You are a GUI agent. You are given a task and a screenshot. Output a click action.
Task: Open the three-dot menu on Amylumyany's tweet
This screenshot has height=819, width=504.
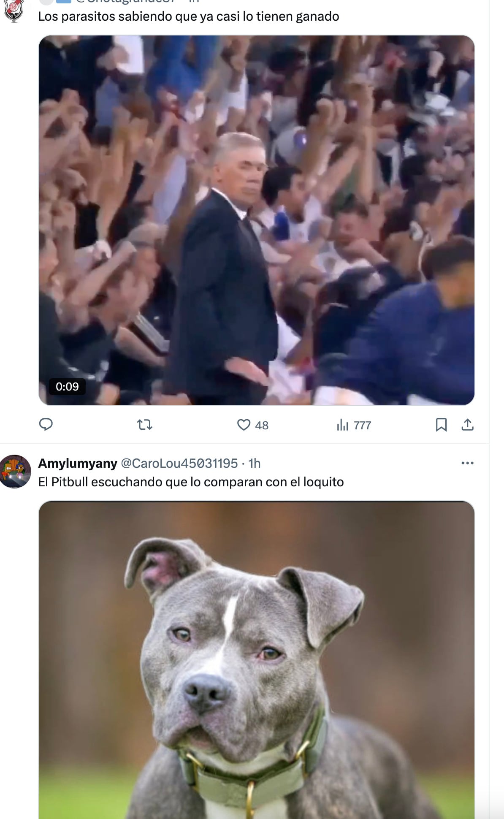[x=467, y=463]
